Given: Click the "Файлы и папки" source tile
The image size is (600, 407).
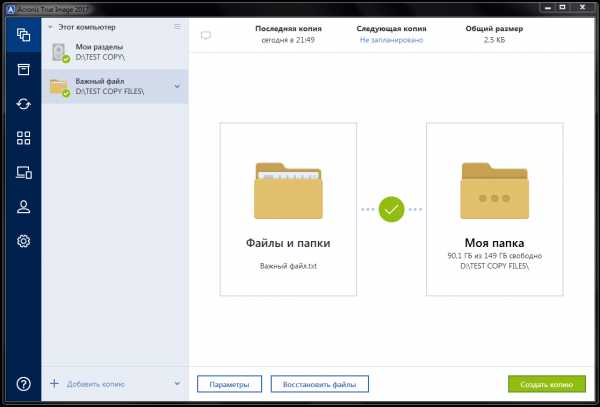Looking at the screenshot, I should (288, 210).
